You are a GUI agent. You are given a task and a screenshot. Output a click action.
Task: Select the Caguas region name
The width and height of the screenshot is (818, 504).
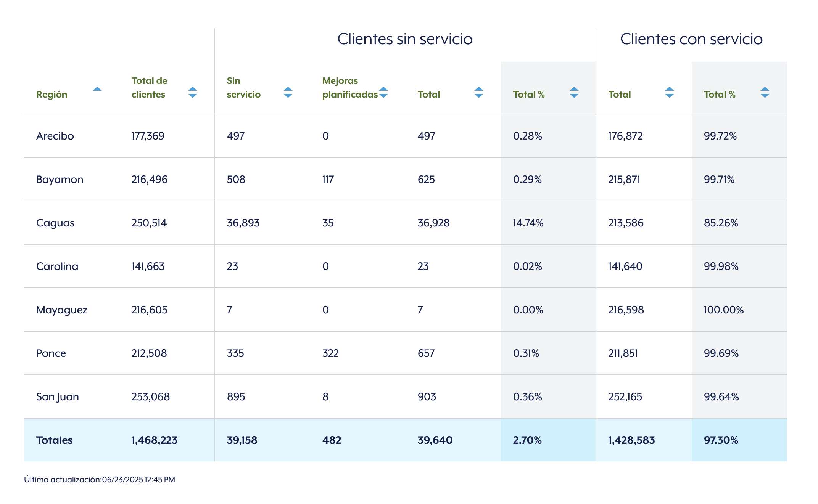point(55,223)
